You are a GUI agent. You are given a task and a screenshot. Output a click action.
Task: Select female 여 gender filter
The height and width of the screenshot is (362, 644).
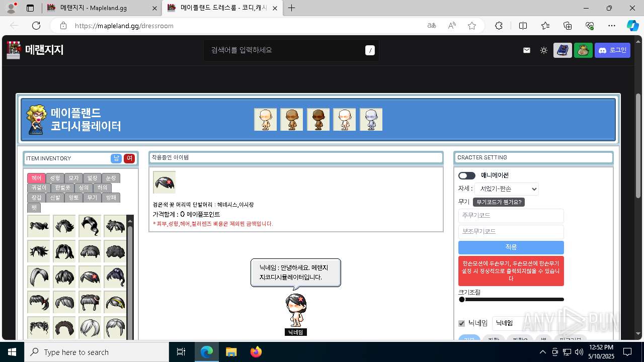pyautogui.click(x=129, y=158)
